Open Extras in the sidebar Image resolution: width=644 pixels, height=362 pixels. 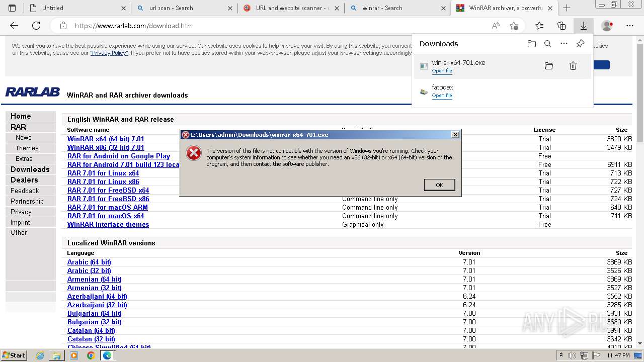pyautogui.click(x=24, y=159)
